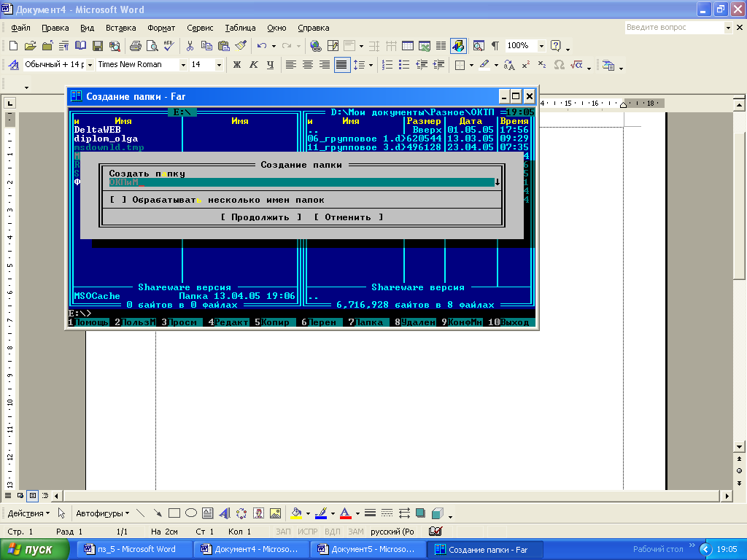Click the Print icon in Word toolbar
The width and height of the screenshot is (747, 560).
pos(135,46)
